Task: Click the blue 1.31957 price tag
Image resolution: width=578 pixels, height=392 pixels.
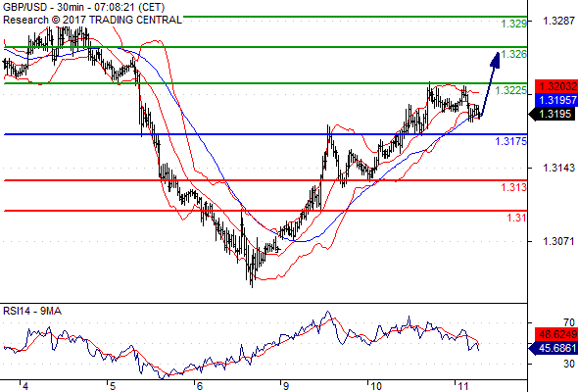Action: [x=555, y=100]
